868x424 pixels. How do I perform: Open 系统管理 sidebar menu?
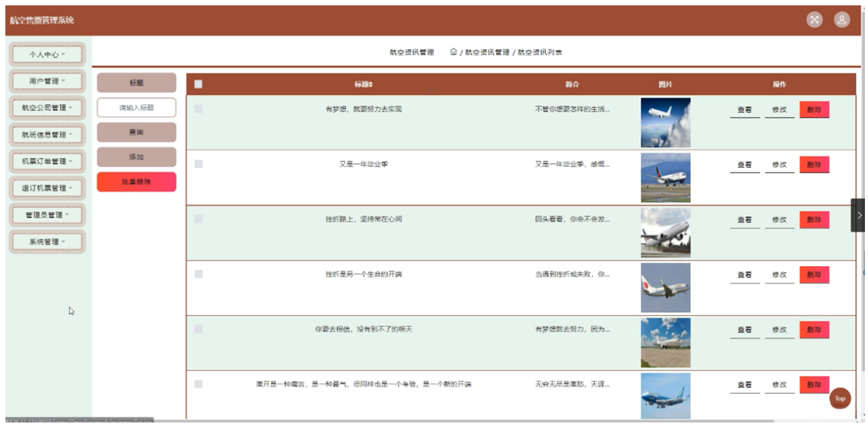[48, 242]
